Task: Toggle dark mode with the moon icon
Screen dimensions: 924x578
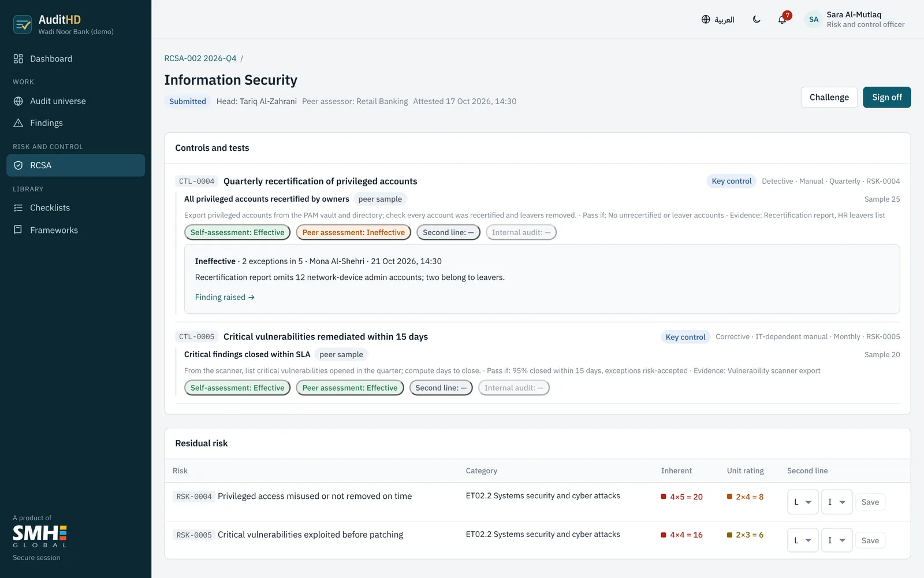Action: pos(757,20)
